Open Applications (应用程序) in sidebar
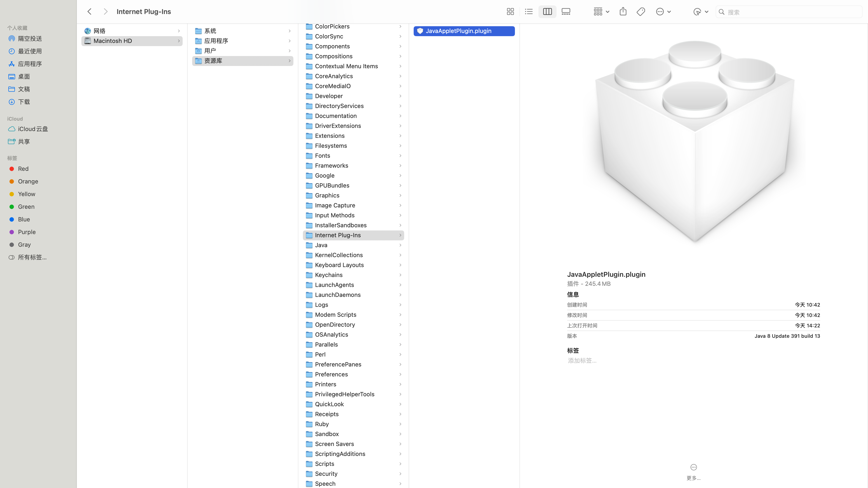 coord(30,64)
